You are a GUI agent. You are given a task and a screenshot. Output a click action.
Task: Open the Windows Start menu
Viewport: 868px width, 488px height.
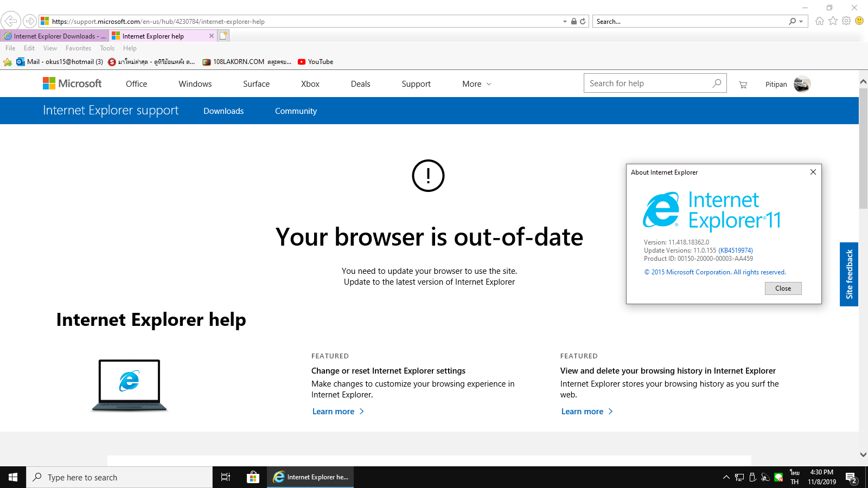pyautogui.click(x=13, y=477)
